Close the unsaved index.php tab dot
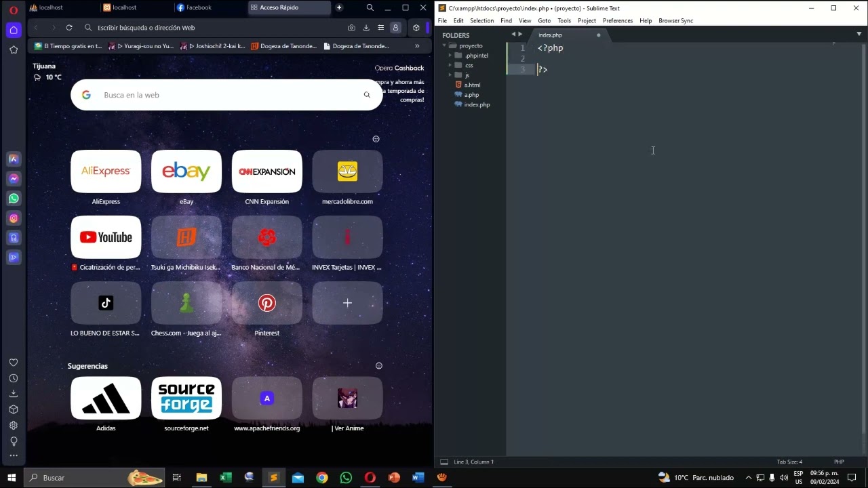Screen dimensions: 868x488 (x=598, y=35)
